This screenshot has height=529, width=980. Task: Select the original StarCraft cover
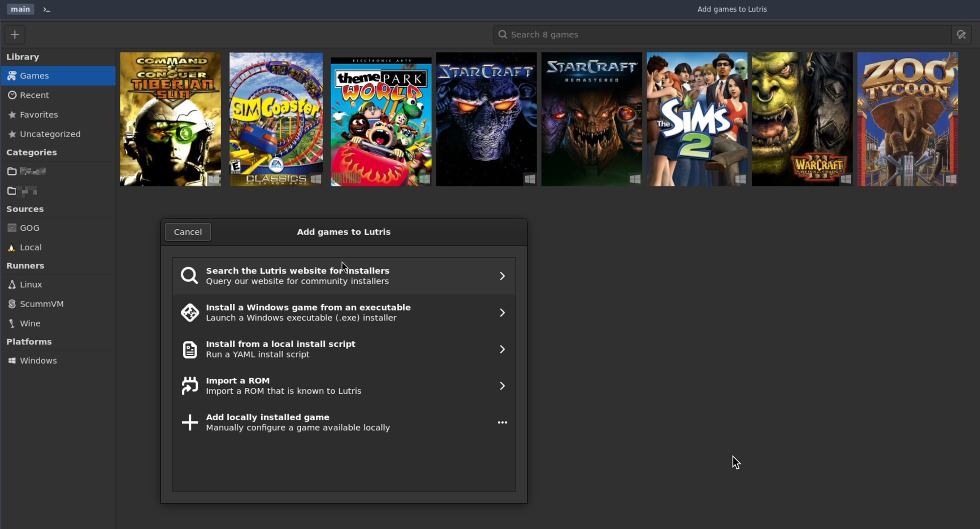point(486,119)
